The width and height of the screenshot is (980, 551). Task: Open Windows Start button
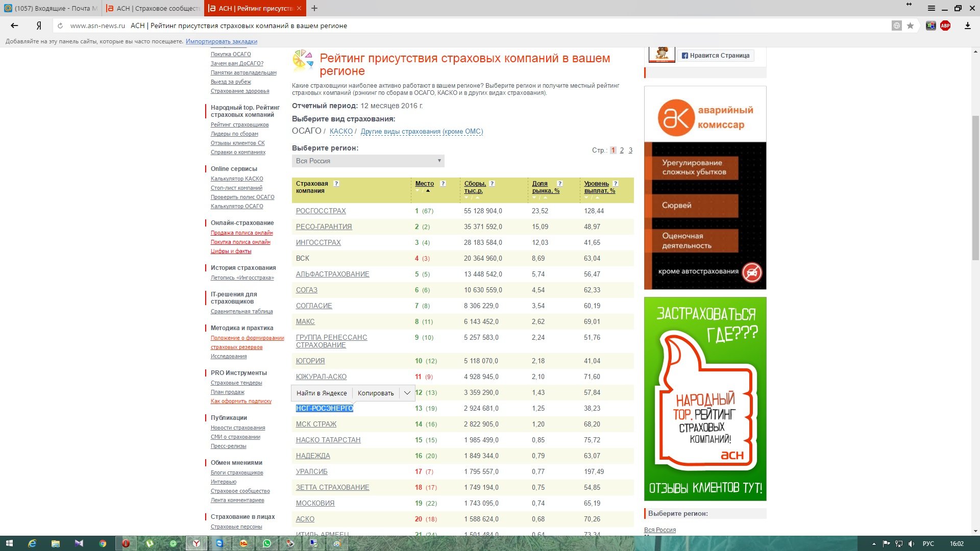coord(9,543)
